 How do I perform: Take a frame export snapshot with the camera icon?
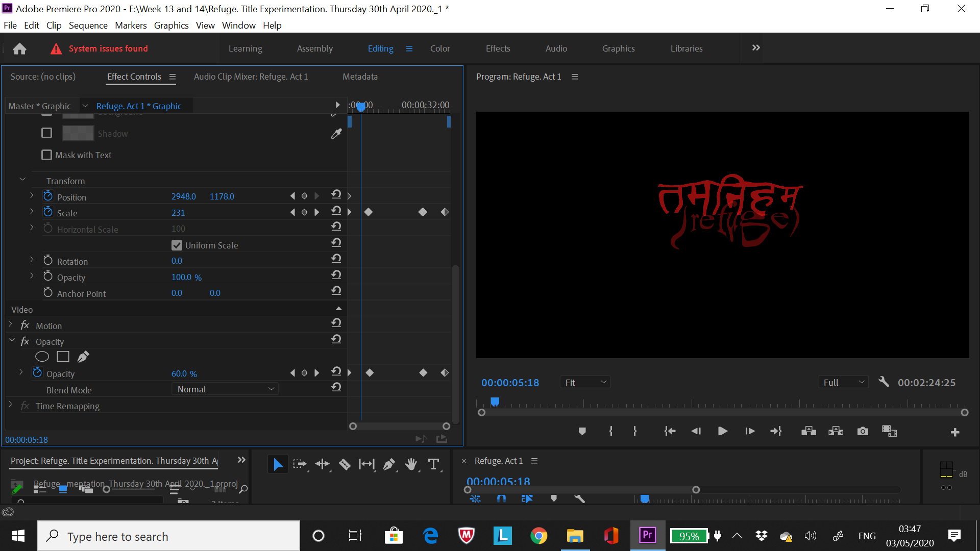pos(862,431)
